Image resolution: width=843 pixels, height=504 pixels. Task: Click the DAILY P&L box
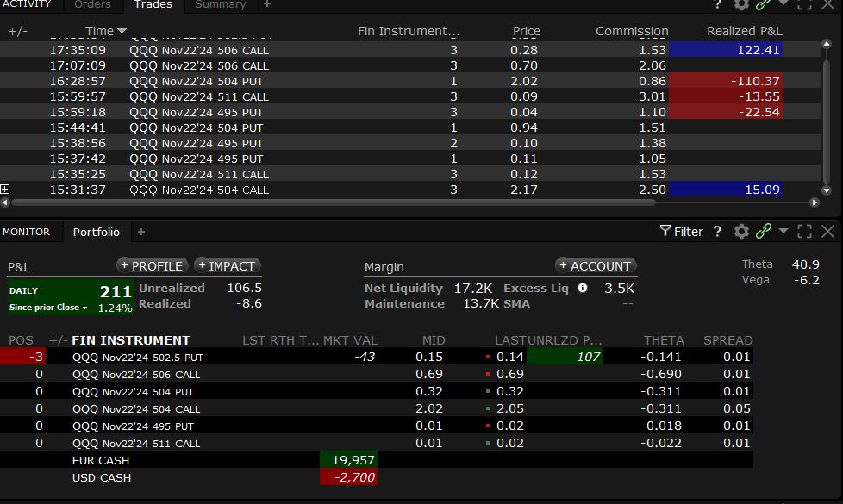tap(71, 297)
